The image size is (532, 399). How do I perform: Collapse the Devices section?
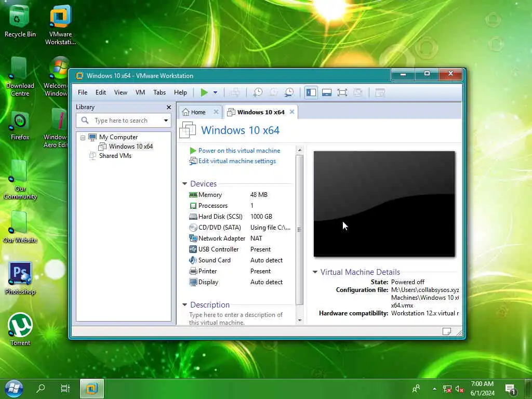point(184,183)
